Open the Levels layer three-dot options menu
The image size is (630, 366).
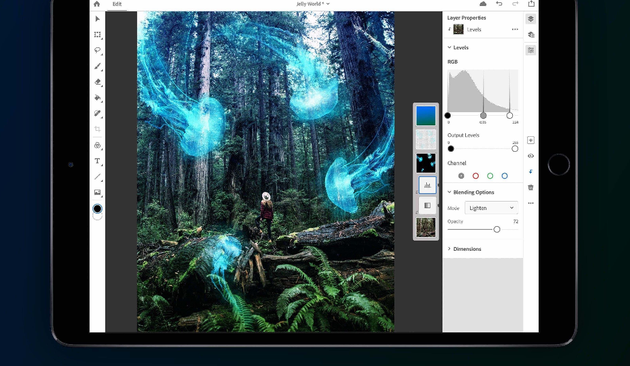[x=515, y=29]
